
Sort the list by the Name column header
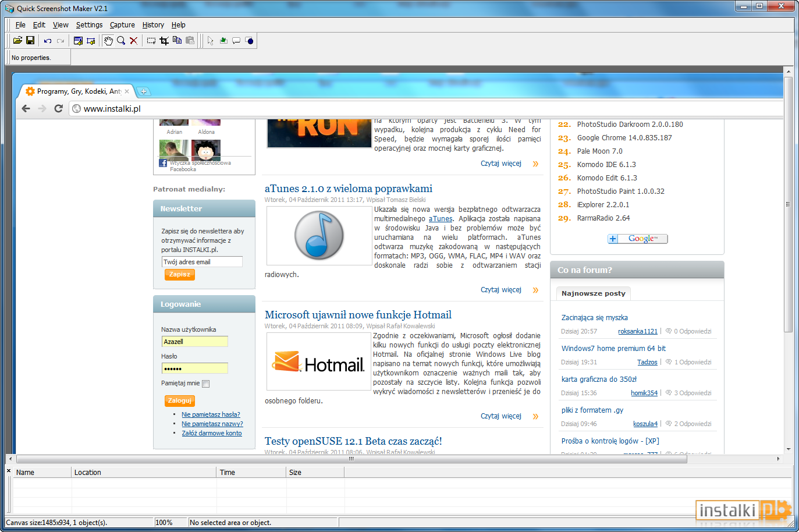pyautogui.click(x=42, y=473)
